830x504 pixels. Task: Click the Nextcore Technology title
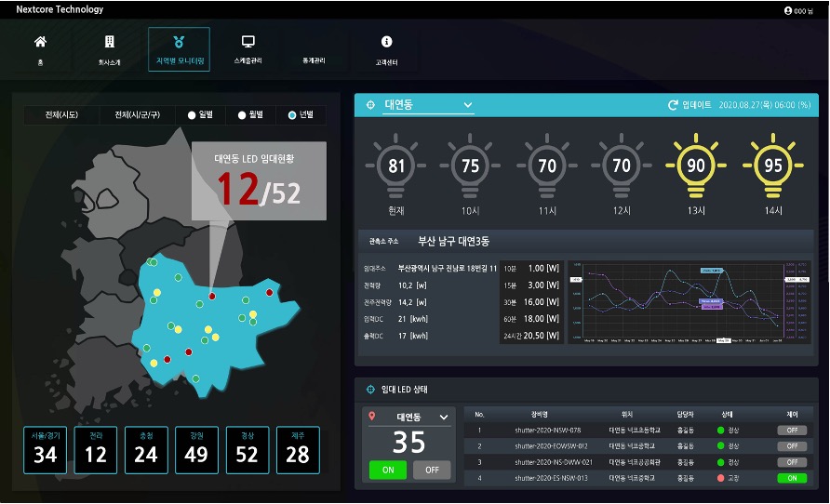pos(60,9)
